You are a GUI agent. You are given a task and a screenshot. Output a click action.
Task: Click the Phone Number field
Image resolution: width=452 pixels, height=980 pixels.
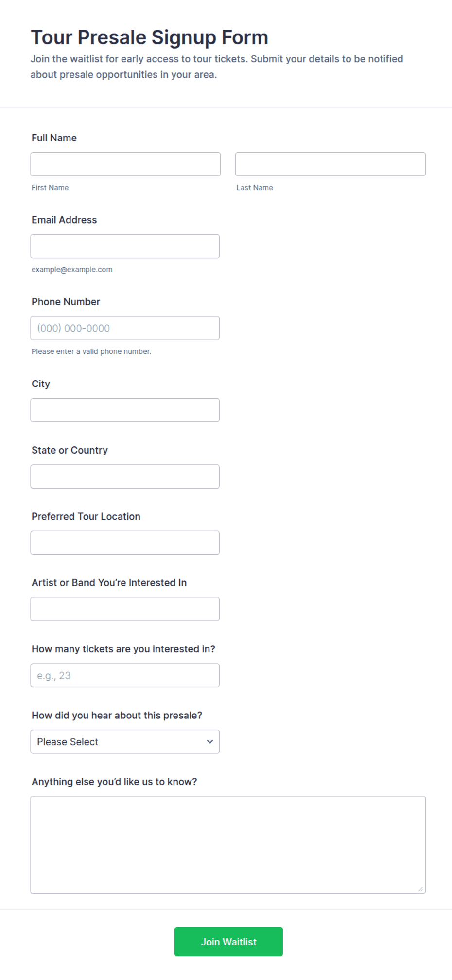point(125,328)
